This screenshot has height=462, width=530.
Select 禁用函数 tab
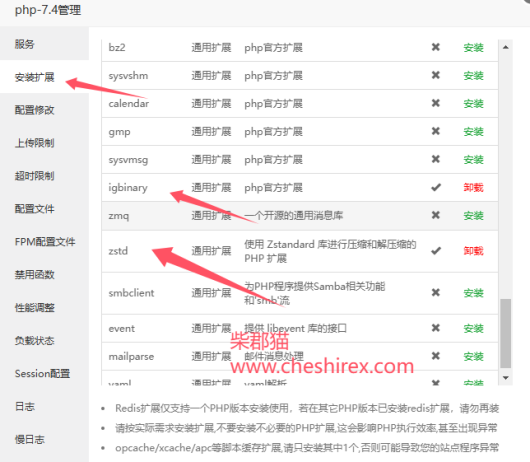click(44, 274)
